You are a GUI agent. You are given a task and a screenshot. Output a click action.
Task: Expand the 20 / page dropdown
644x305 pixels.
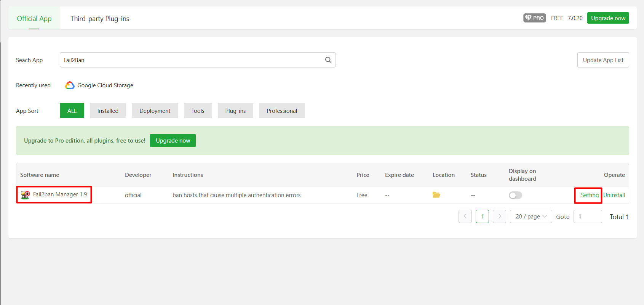point(531,216)
